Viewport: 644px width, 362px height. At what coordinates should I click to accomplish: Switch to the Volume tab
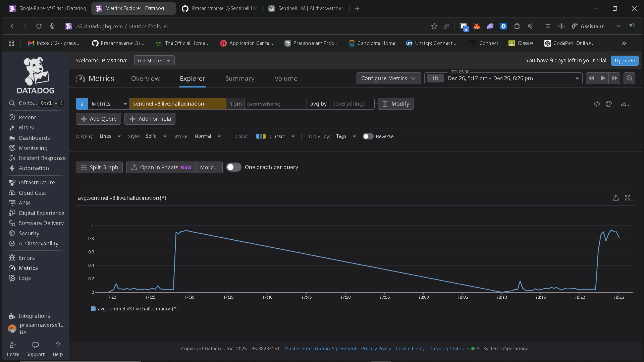pyautogui.click(x=286, y=78)
